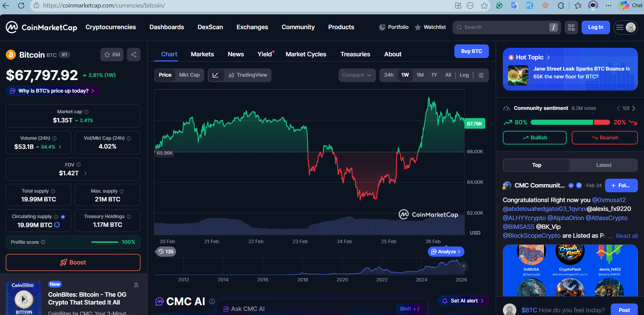Click the QR code scanner icon
644x315 pixels.
tap(571, 27)
